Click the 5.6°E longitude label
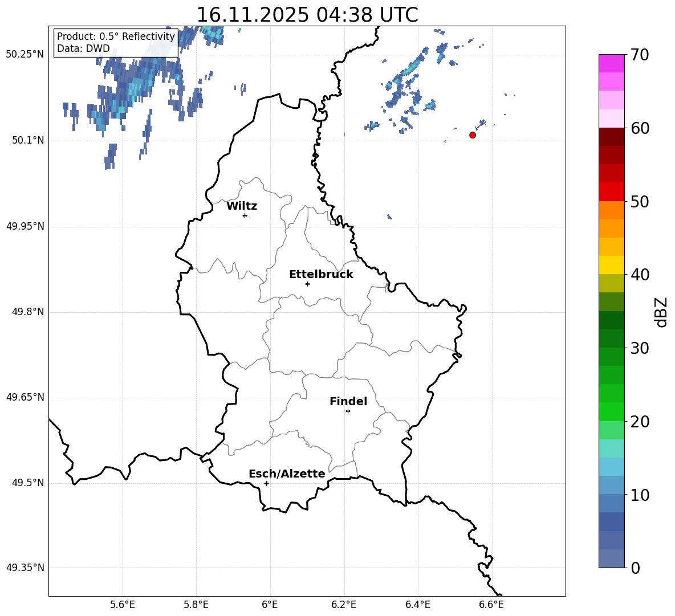Image resolution: width=675 pixels, height=616 pixels. [123, 605]
